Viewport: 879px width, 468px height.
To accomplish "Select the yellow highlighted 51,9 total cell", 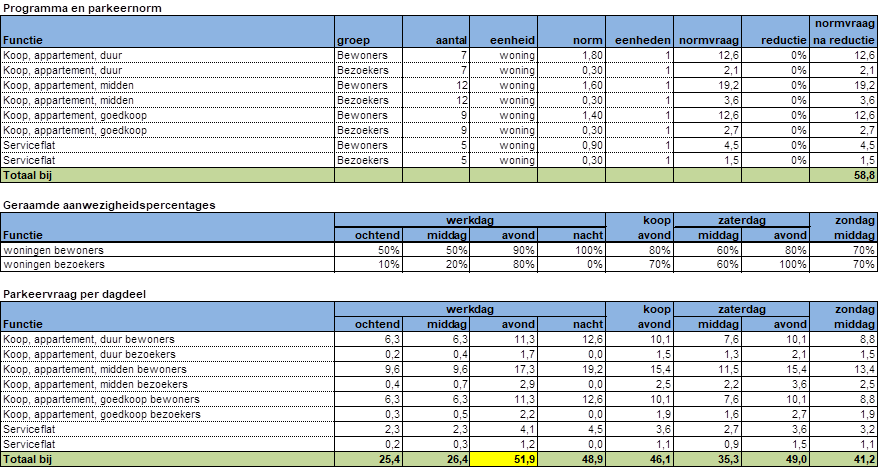I will point(504,459).
